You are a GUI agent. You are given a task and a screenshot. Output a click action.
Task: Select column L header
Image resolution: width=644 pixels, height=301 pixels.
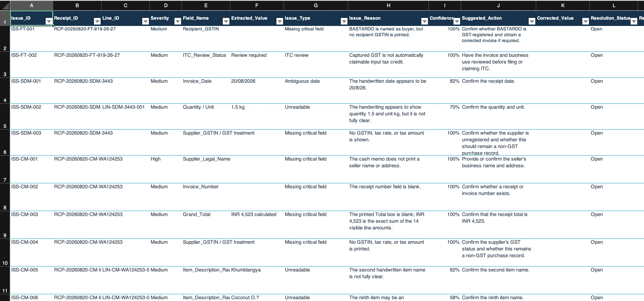(x=614, y=6)
